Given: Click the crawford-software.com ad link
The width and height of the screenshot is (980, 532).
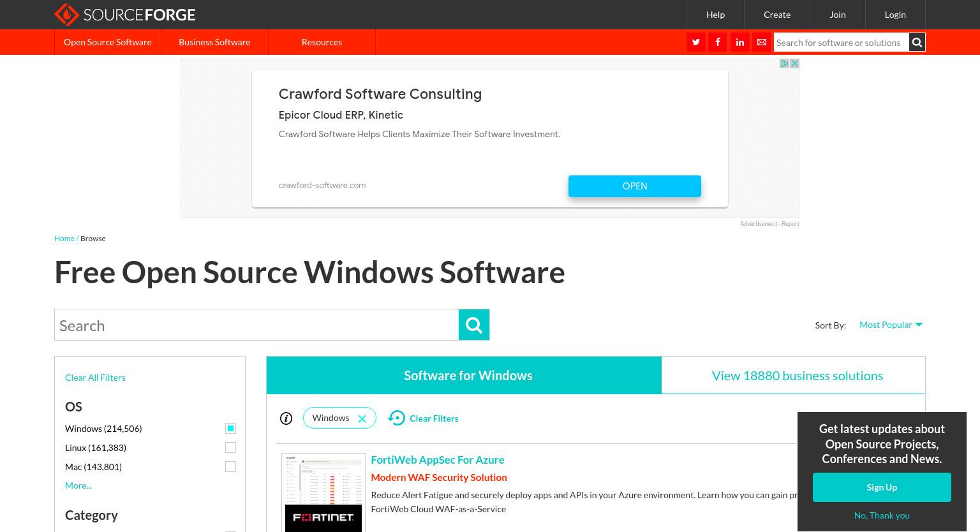Looking at the screenshot, I should (x=322, y=186).
